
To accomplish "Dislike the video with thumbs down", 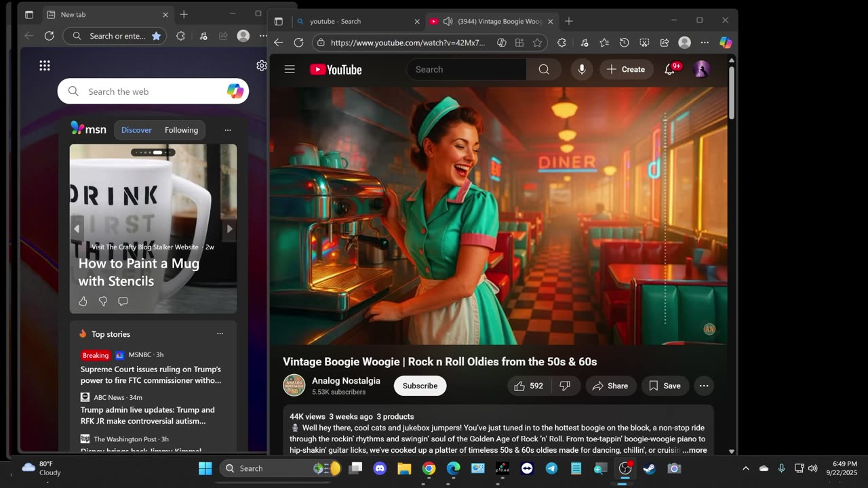I will click(565, 386).
